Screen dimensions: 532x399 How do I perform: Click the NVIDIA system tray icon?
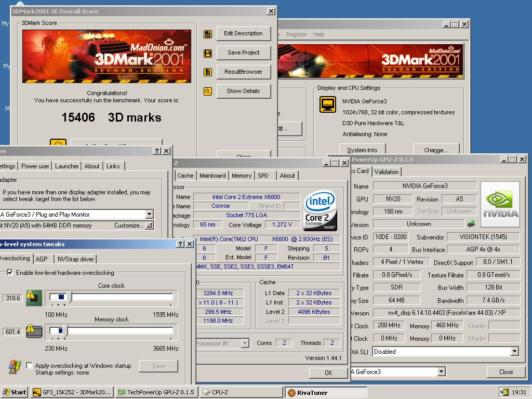[x=504, y=392]
